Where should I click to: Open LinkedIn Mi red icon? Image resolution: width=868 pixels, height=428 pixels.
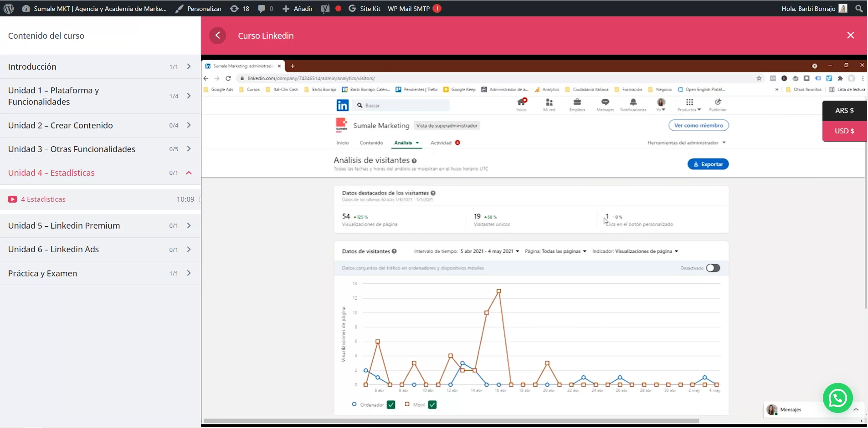[549, 104]
